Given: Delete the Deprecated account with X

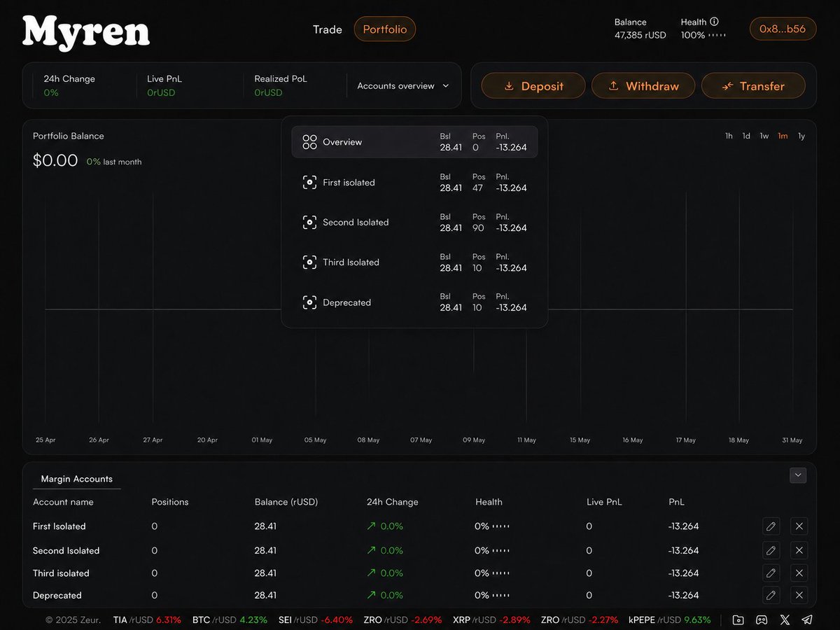Looking at the screenshot, I should point(799,595).
